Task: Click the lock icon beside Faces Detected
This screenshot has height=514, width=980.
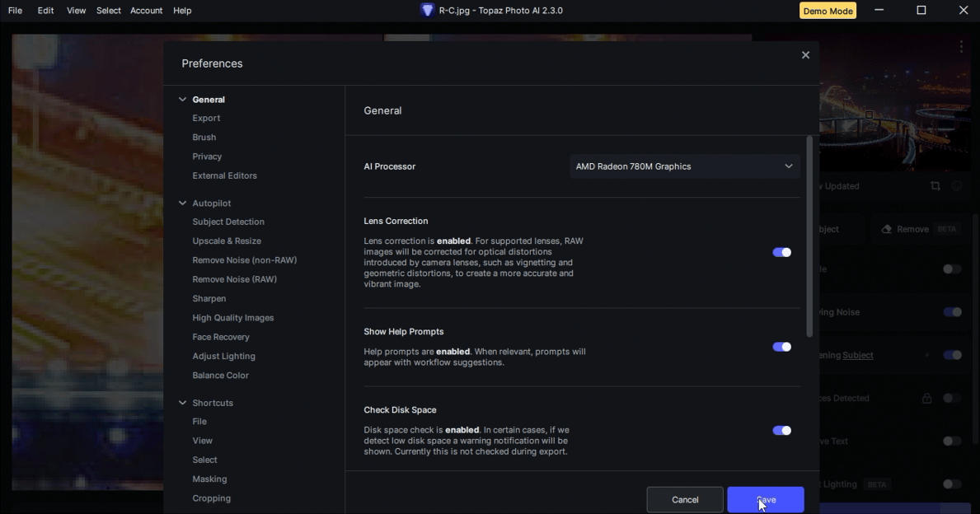Action: pos(926,399)
